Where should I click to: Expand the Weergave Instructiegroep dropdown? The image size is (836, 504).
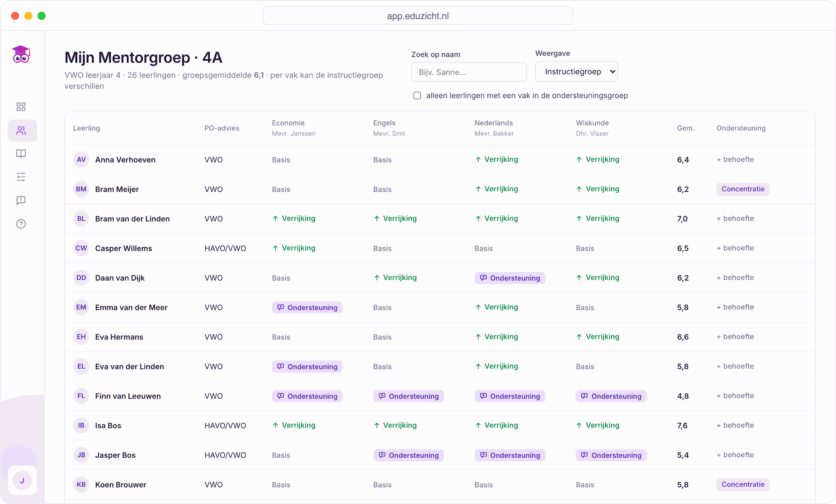tap(576, 71)
